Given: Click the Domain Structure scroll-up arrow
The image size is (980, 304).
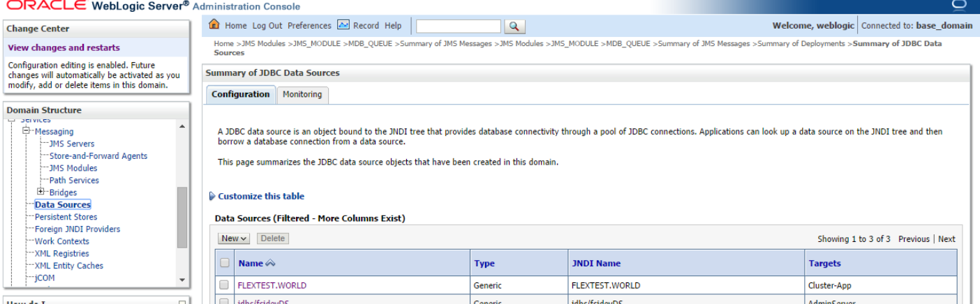Looking at the screenshot, I should point(182,126).
